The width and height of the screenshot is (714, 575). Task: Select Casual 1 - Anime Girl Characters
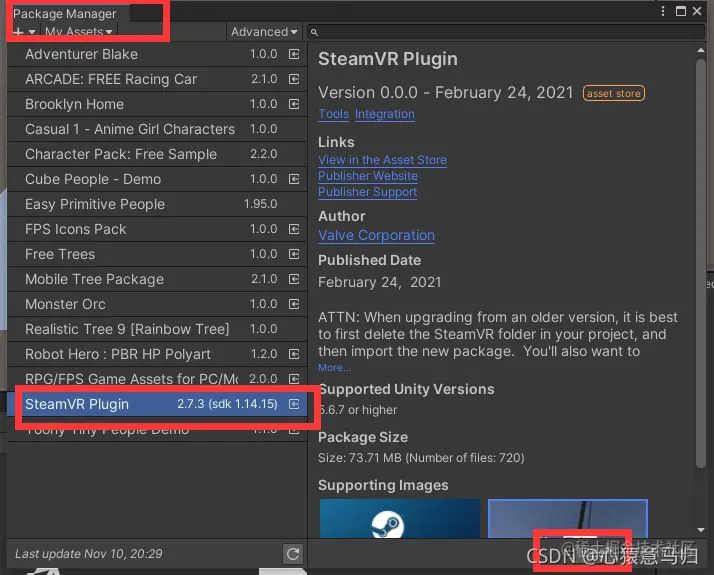tap(157, 129)
